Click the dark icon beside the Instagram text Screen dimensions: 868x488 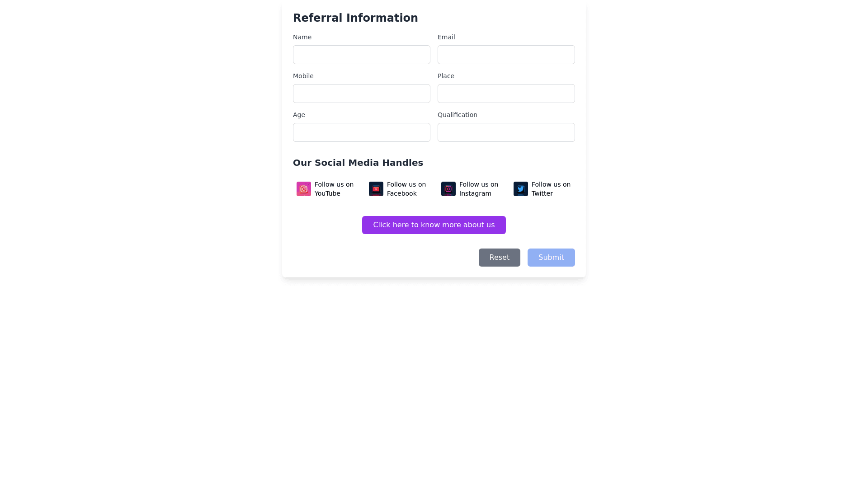(448, 189)
